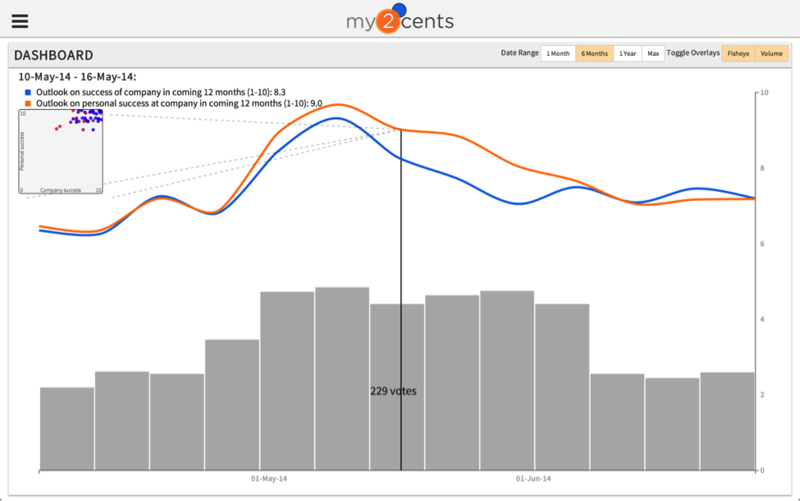This screenshot has height=501, width=800.
Task: Click the blue company success legend square
Action: (28, 92)
